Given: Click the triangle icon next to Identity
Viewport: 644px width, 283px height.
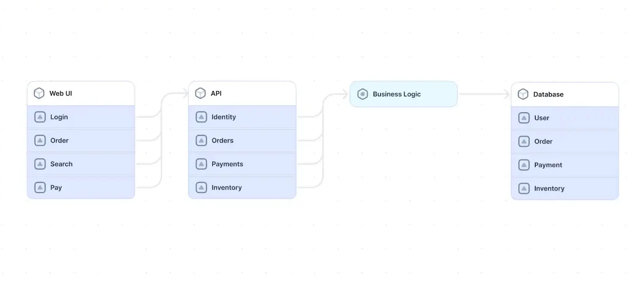Looking at the screenshot, I should 201,117.
